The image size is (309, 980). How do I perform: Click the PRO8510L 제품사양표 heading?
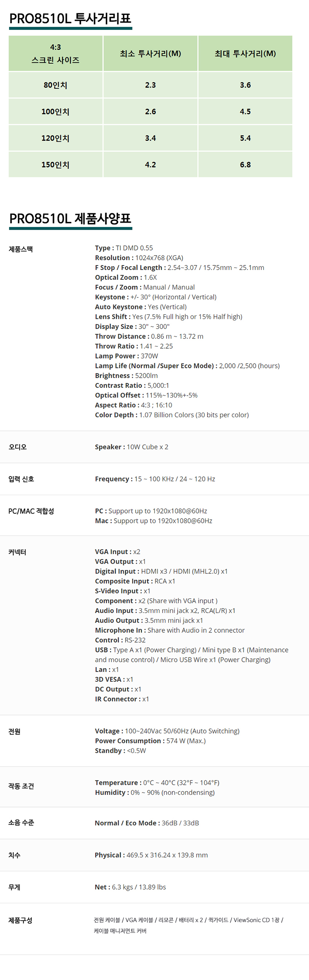(70, 218)
